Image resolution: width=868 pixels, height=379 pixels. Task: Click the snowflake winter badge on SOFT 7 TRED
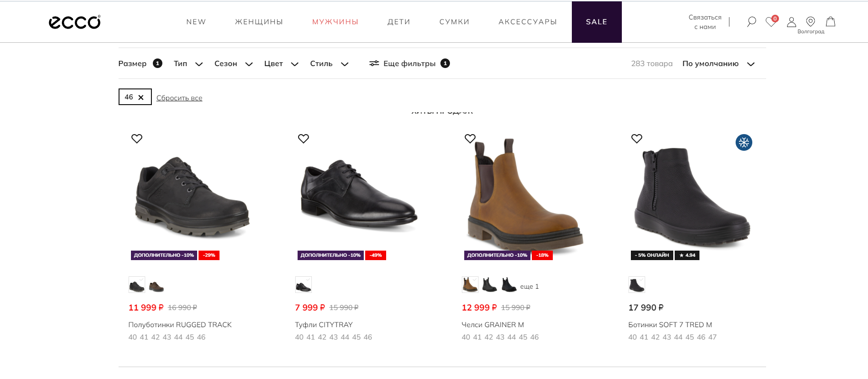tap(744, 143)
